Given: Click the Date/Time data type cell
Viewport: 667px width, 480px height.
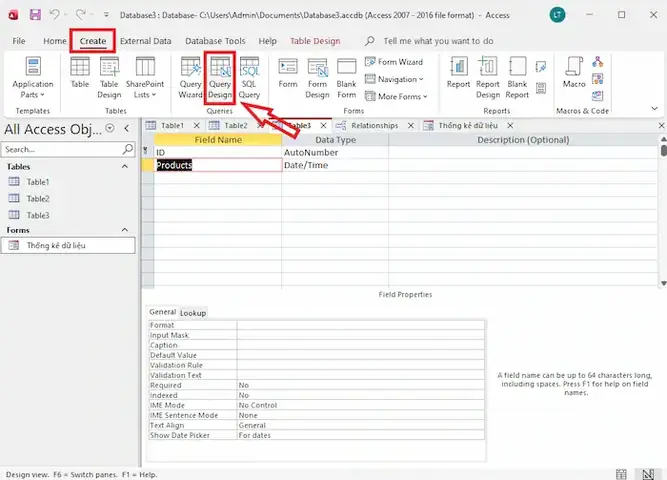Looking at the screenshot, I should (x=335, y=165).
